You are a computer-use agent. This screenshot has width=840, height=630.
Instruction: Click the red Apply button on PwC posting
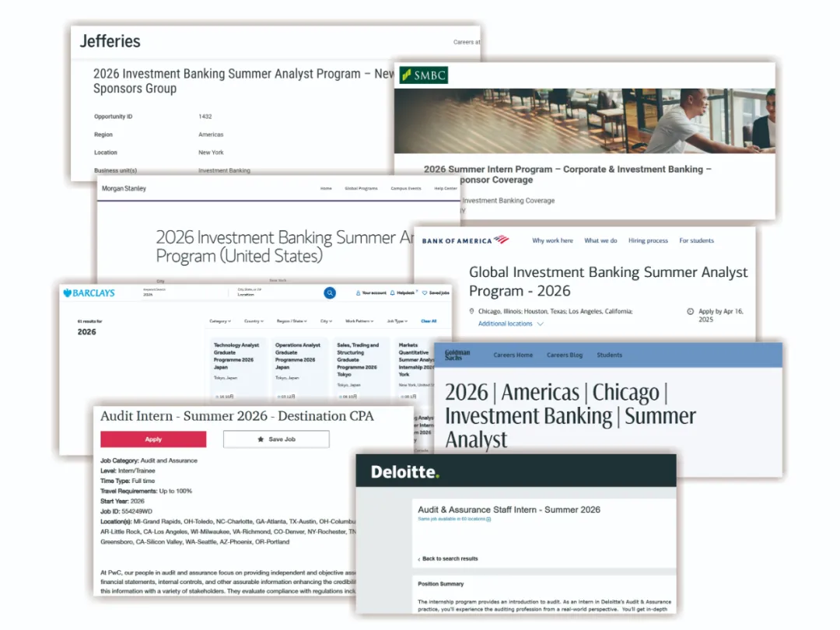tap(153, 439)
